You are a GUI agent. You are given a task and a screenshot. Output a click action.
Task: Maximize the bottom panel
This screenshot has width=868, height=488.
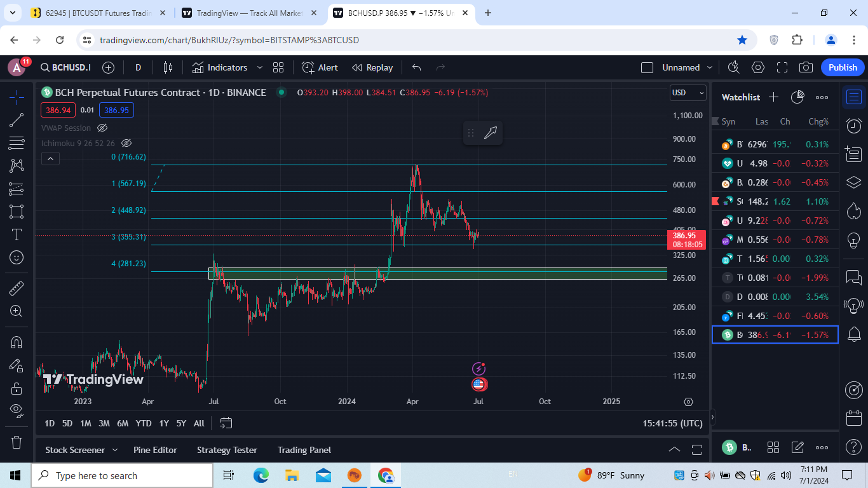tap(697, 450)
